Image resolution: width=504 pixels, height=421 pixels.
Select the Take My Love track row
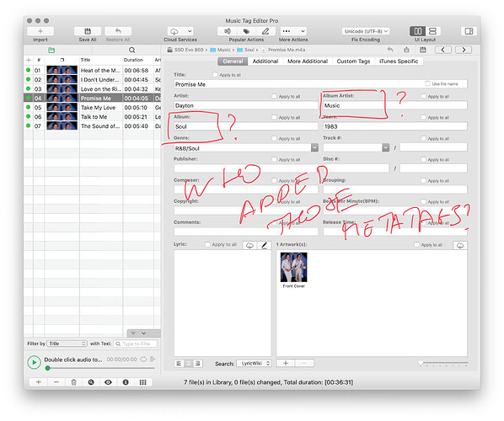[x=92, y=107]
